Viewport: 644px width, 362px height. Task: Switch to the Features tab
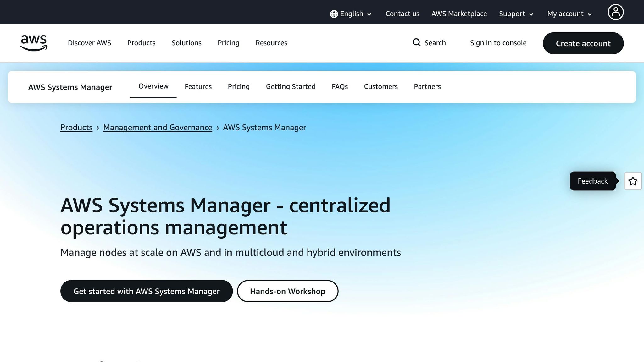pos(198,86)
